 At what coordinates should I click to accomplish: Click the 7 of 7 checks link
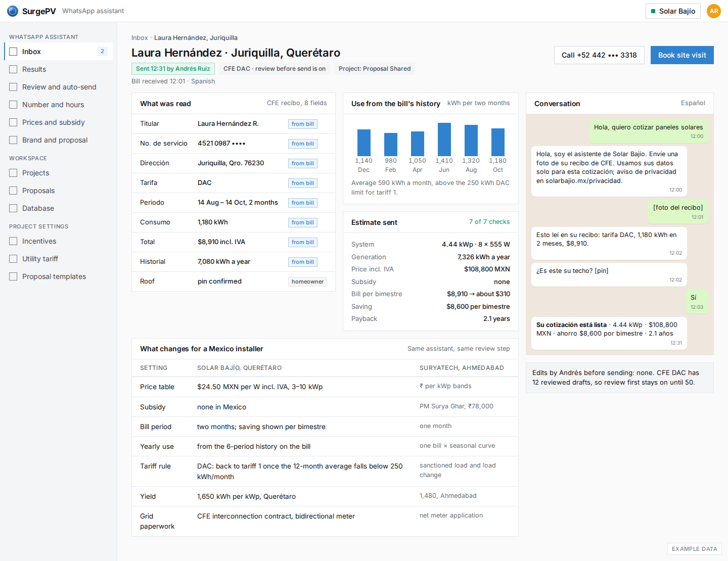[x=489, y=222]
